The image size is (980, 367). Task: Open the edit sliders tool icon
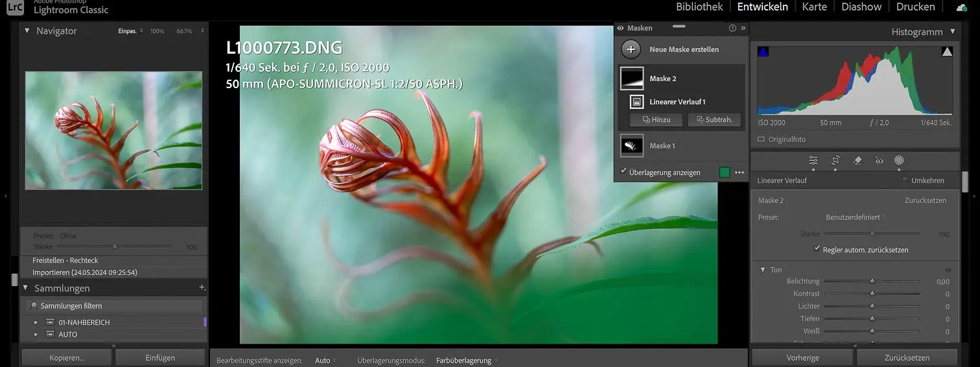[813, 160]
